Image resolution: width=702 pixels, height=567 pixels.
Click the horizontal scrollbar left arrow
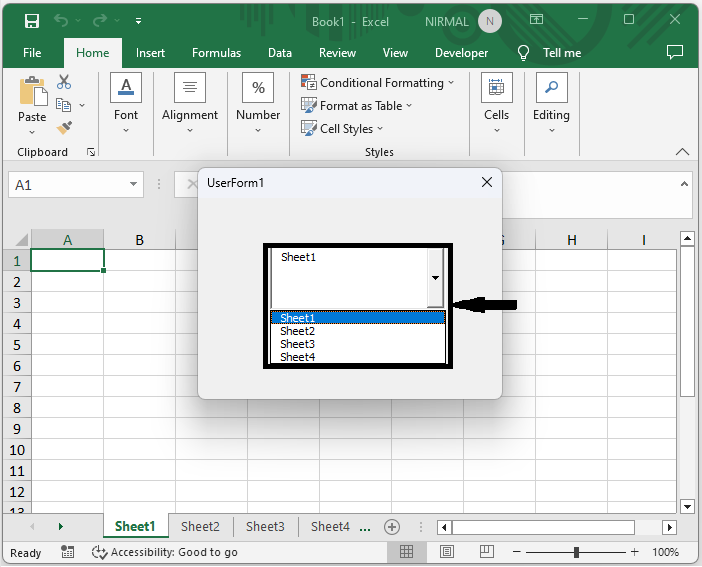444,527
